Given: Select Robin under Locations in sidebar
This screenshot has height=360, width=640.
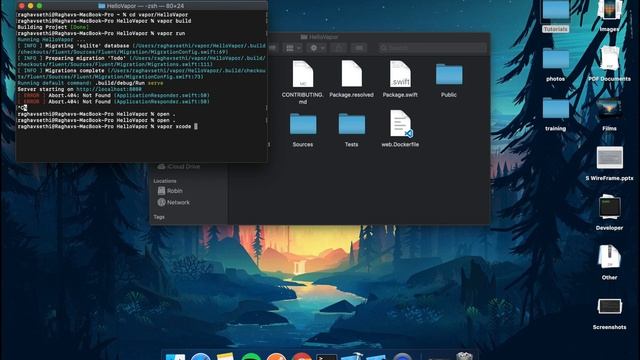Looking at the screenshot, I should coord(170,191).
